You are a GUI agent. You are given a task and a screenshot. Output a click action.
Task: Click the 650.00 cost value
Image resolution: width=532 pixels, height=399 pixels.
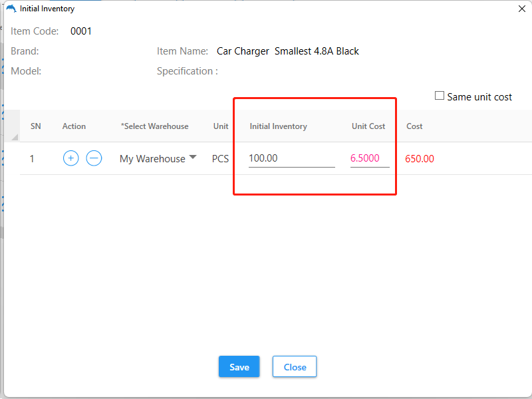(x=420, y=159)
